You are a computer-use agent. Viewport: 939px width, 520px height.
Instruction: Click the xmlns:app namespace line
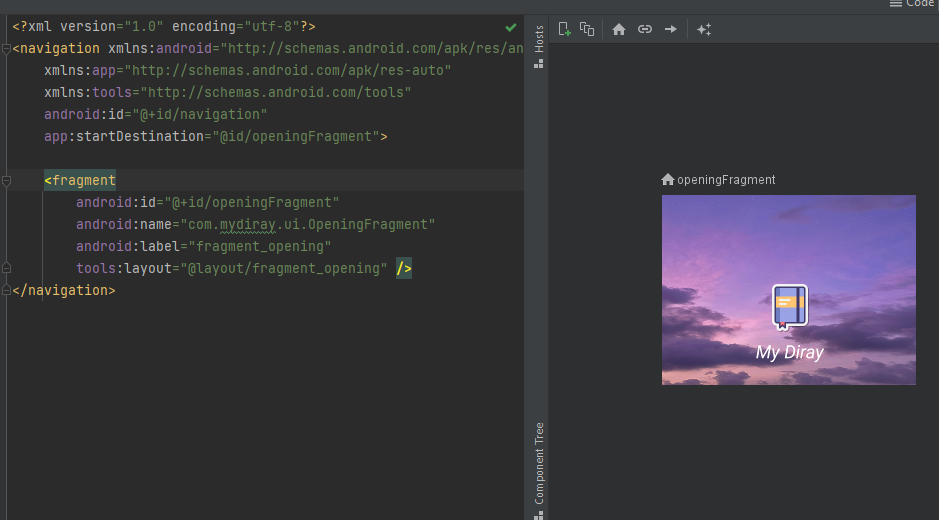click(x=247, y=71)
